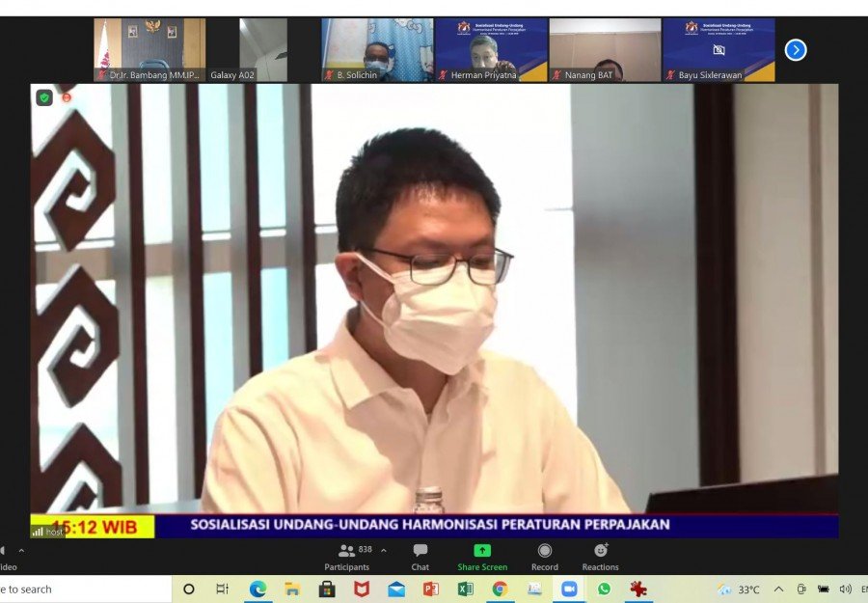The height and width of the screenshot is (603, 868).
Task: Start sharing with Share Screen
Action: pyautogui.click(x=482, y=557)
